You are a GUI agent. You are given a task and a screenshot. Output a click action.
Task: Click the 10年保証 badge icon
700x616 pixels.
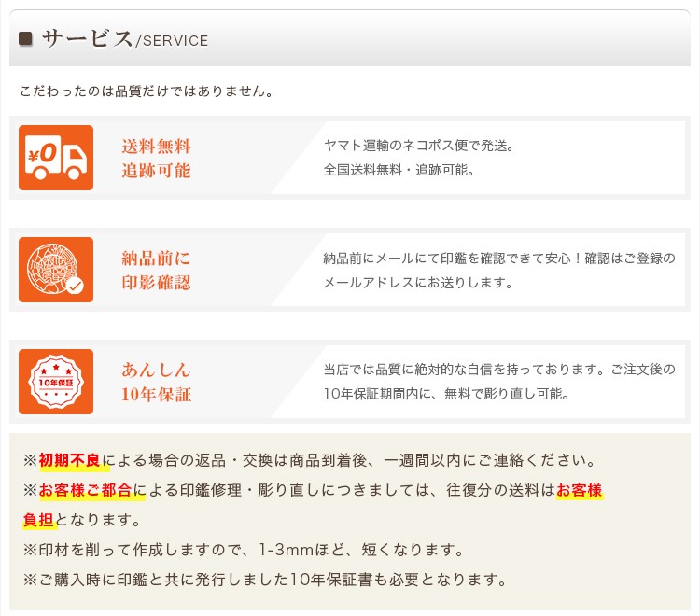pyautogui.click(x=56, y=382)
